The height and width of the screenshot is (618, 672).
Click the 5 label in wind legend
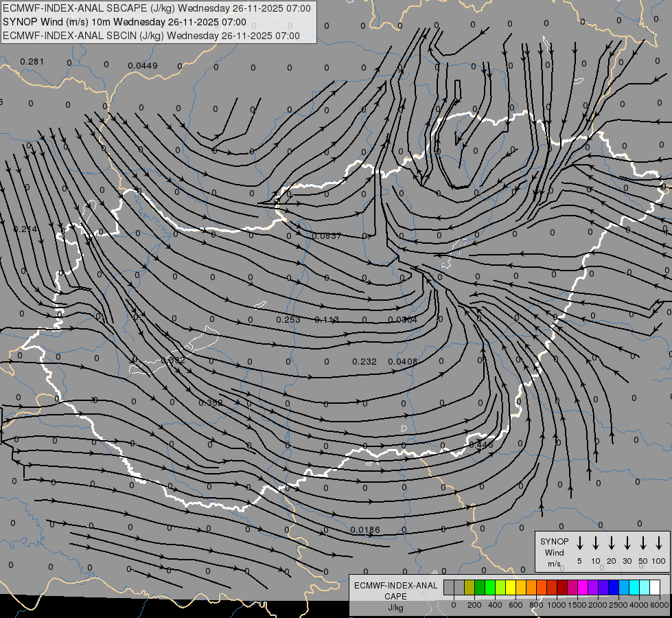pos(579,561)
